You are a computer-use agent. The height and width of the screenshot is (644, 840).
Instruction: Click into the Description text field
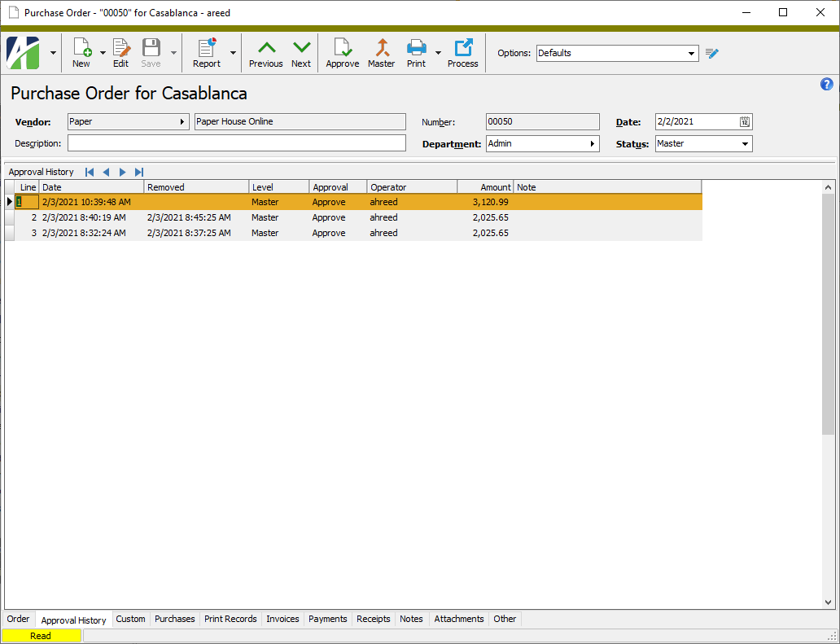point(236,143)
